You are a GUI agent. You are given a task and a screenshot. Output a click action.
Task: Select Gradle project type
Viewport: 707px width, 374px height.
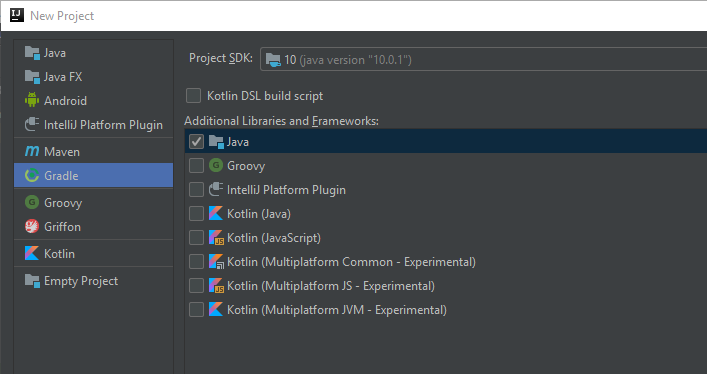pos(93,175)
